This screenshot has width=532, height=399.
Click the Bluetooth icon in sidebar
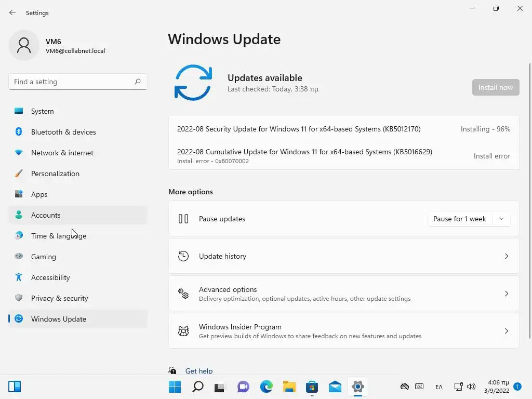pyautogui.click(x=19, y=131)
